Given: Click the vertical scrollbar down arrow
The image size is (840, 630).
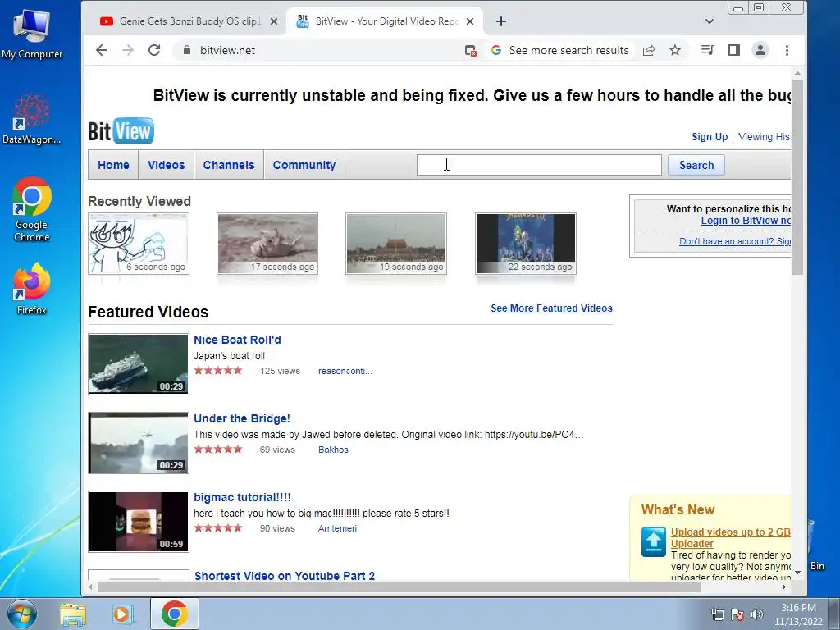Looking at the screenshot, I should (797, 572).
